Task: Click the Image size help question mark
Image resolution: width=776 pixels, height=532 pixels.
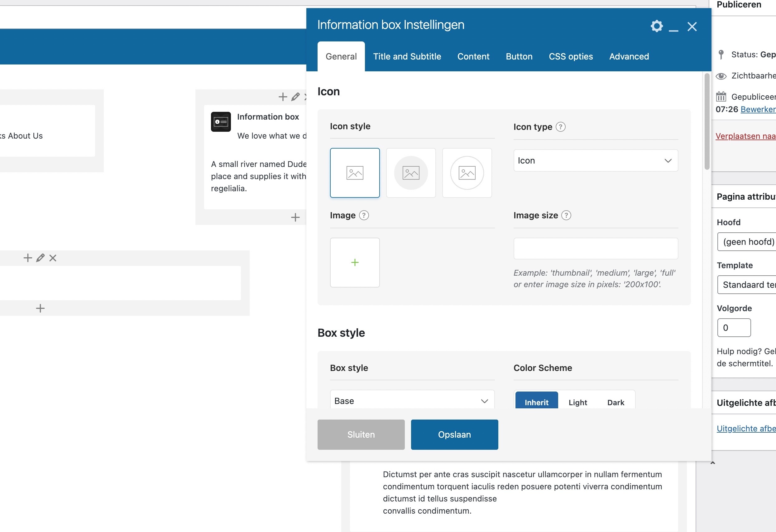Action: pos(566,215)
